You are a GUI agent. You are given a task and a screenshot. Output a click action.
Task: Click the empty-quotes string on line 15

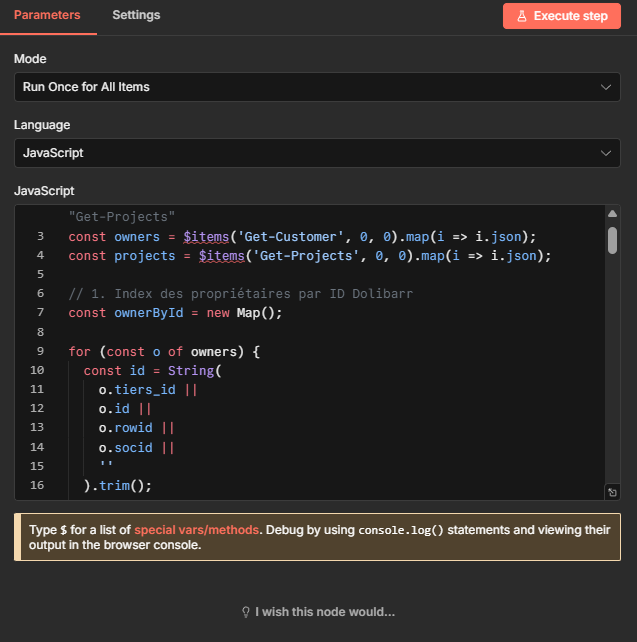[106, 465]
